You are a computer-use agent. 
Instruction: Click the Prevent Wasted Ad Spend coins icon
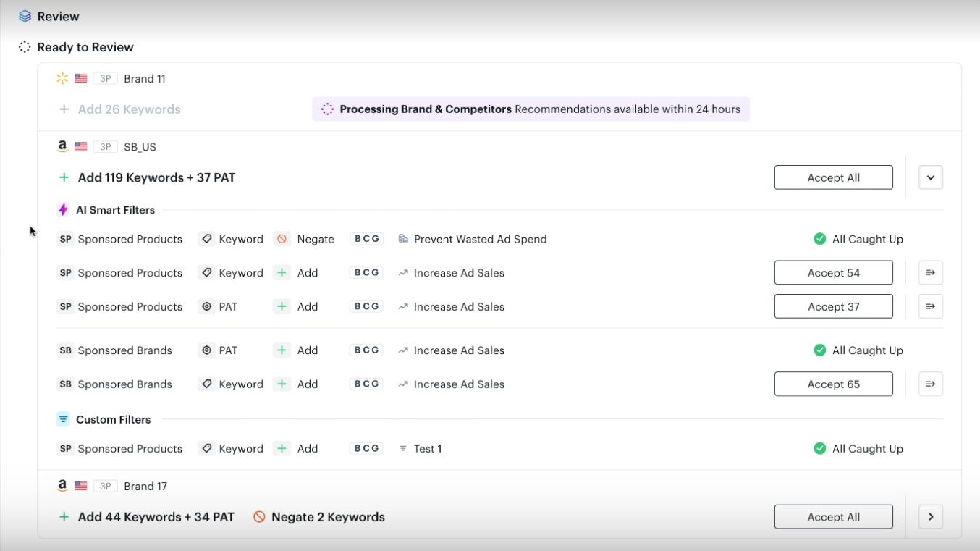coord(403,239)
